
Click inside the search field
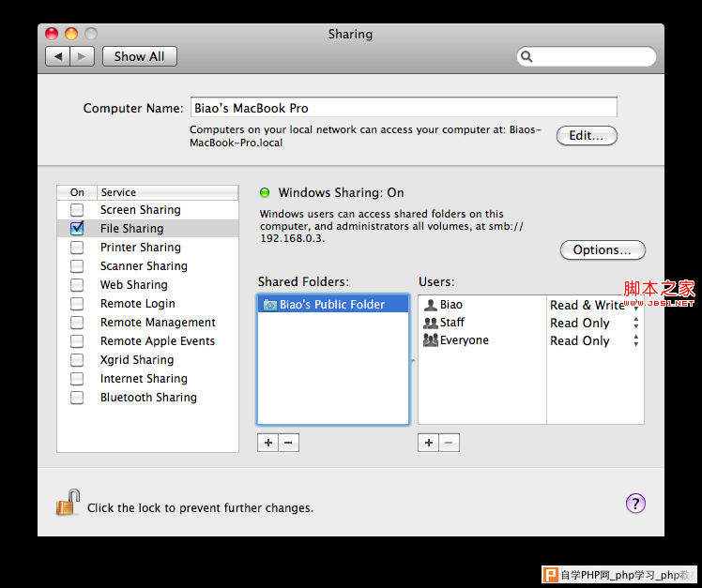pos(587,56)
